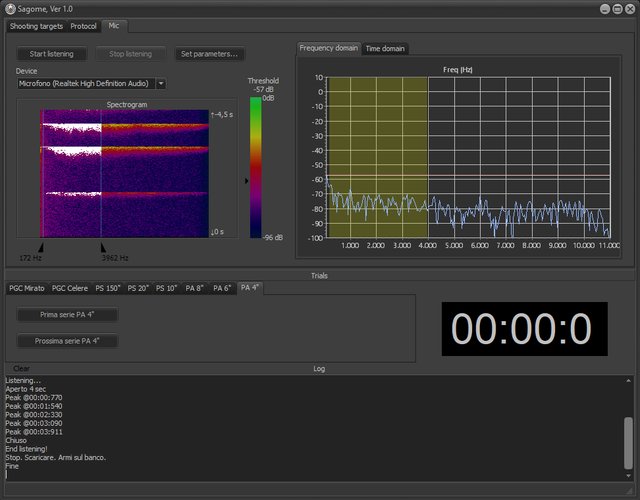Click the 'Threshold -57 dB' label
Viewport: 640px width, 500px height.
pyautogui.click(x=263, y=85)
